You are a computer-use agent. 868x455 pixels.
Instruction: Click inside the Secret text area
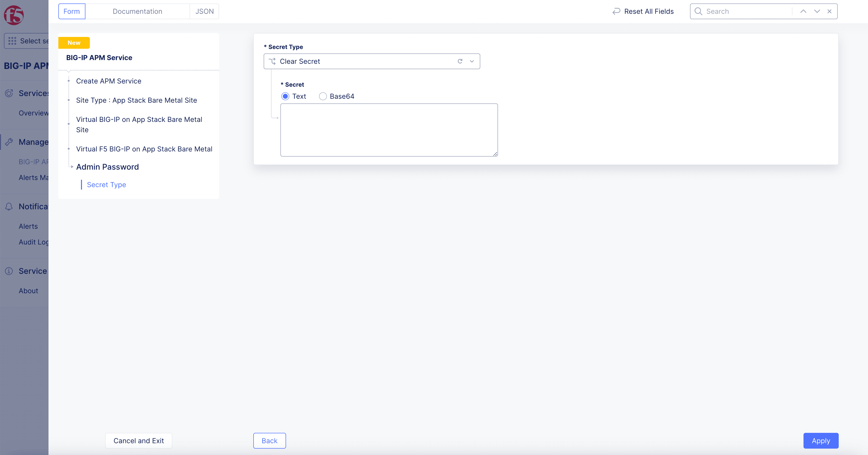[389, 130]
